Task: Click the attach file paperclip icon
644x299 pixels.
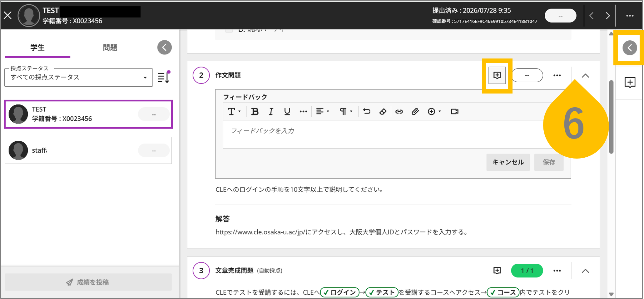Action: pos(415,111)
